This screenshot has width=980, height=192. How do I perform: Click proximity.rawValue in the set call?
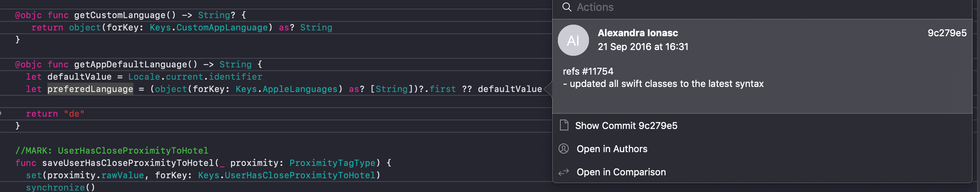[95, 175]
